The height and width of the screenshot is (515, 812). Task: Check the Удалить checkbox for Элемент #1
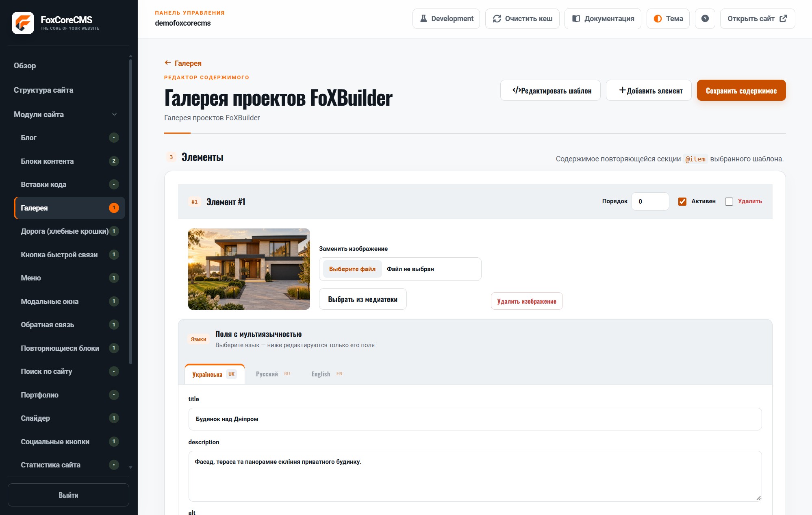pyautogui.click(x=729, y=202)
